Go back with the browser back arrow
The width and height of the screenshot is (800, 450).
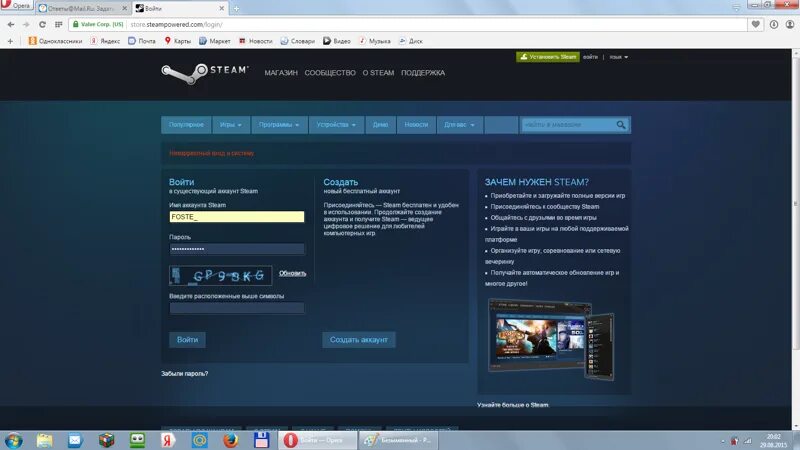coord(11,24)
